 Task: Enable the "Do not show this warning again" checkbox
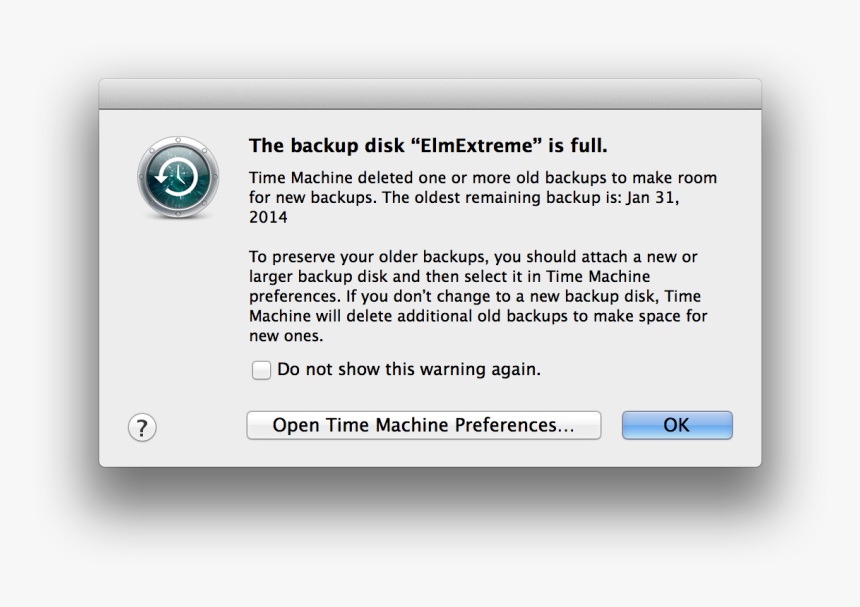click(x=261, y=370)
